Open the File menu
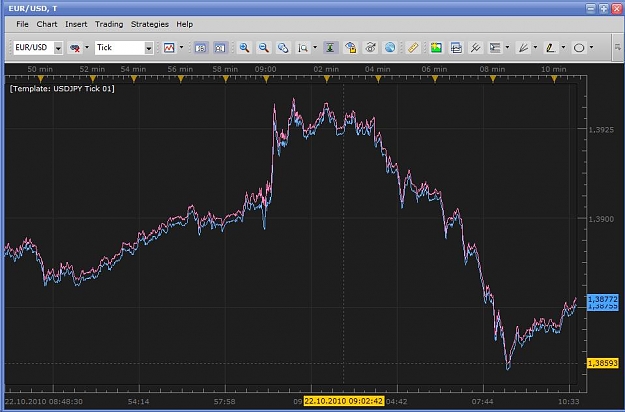Viewport: 625px width, 412px height. (x=22, y=24)
